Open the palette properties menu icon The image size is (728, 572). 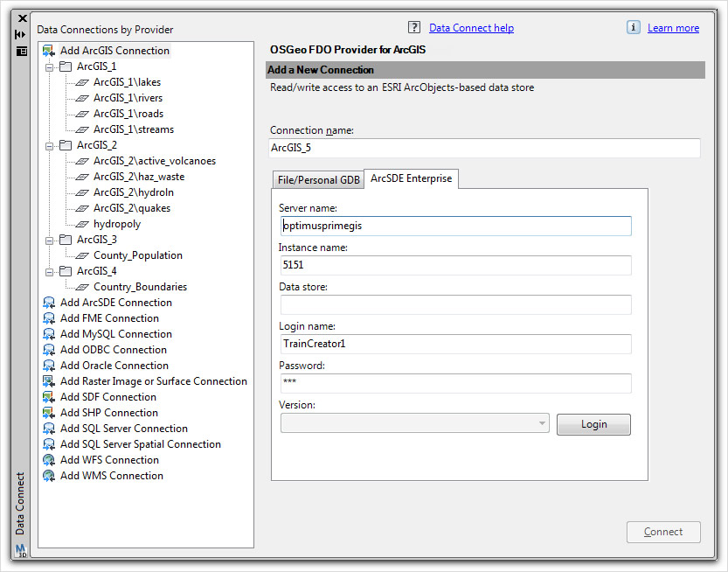coord(22,51)
